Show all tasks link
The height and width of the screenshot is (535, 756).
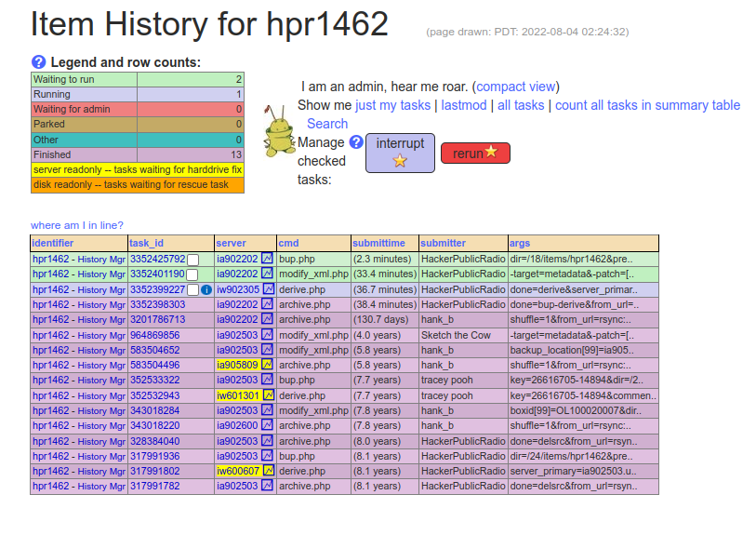tap(521, 105)
